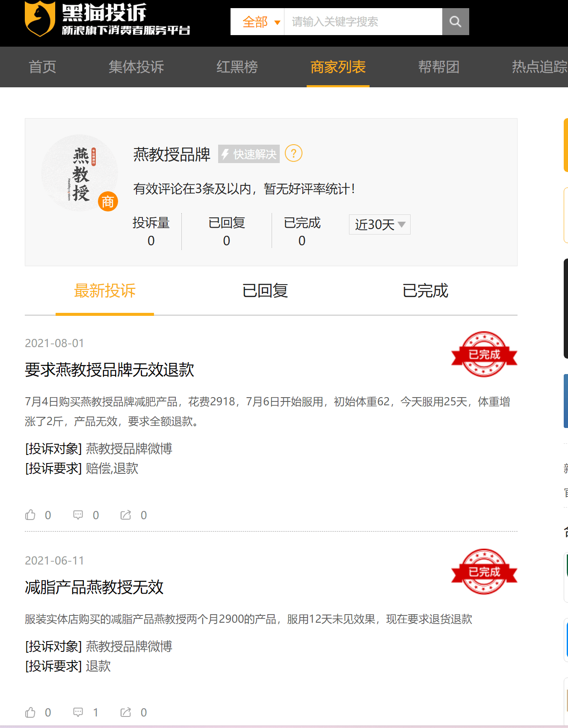568x728 pixels.
Task: Click the 服装实体店购买的减脂产品 description text
Action: coord(248,619)
